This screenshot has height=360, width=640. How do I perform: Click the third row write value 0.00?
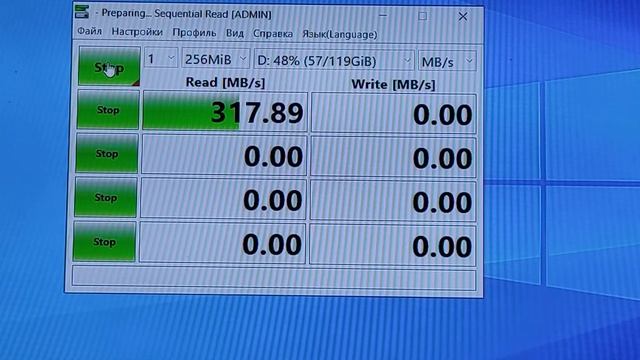393,202
